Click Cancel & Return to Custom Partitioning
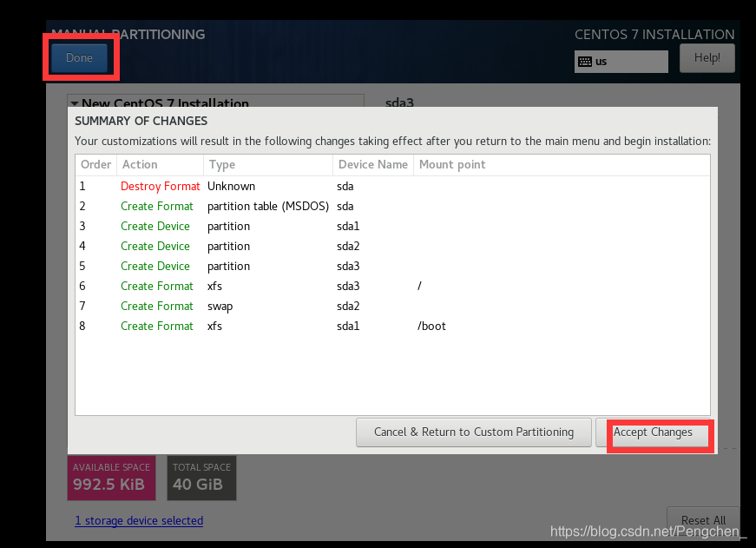 [x=473, y=432]
